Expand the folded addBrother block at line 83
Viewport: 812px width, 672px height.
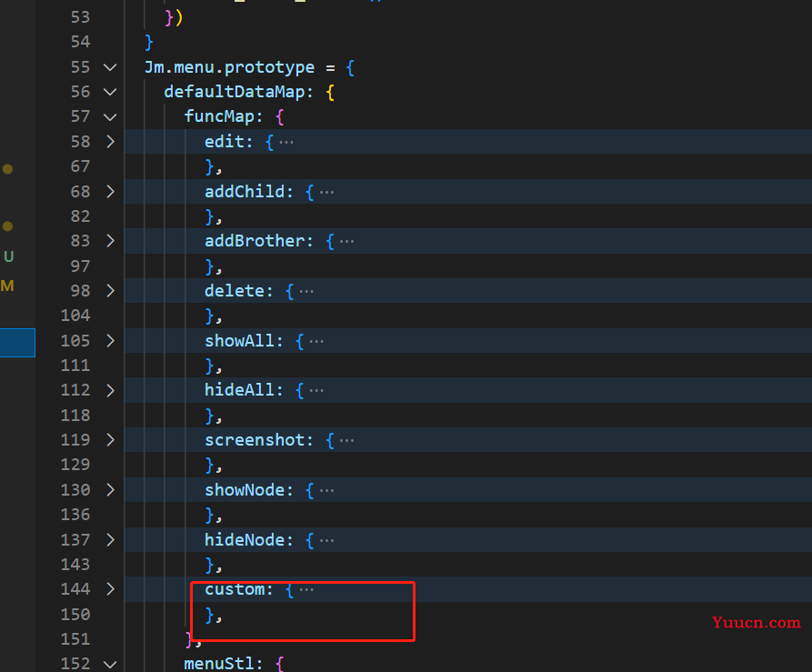110,241
